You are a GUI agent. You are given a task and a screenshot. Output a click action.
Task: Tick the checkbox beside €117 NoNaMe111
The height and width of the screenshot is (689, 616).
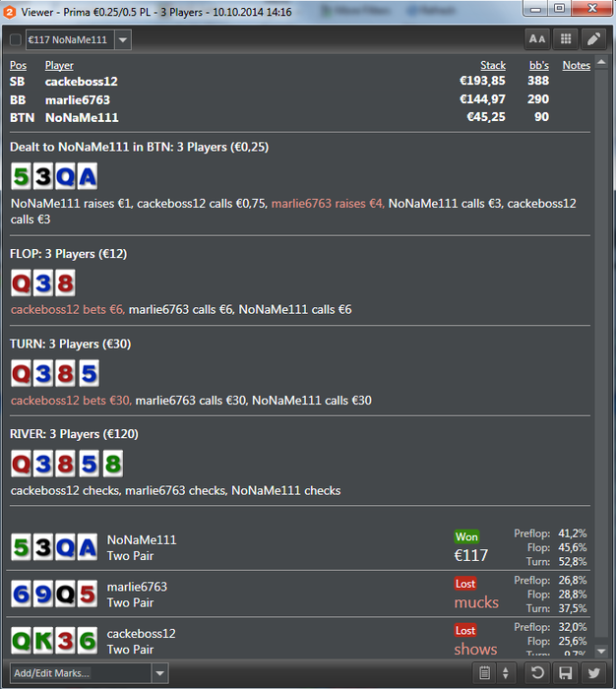16,40
